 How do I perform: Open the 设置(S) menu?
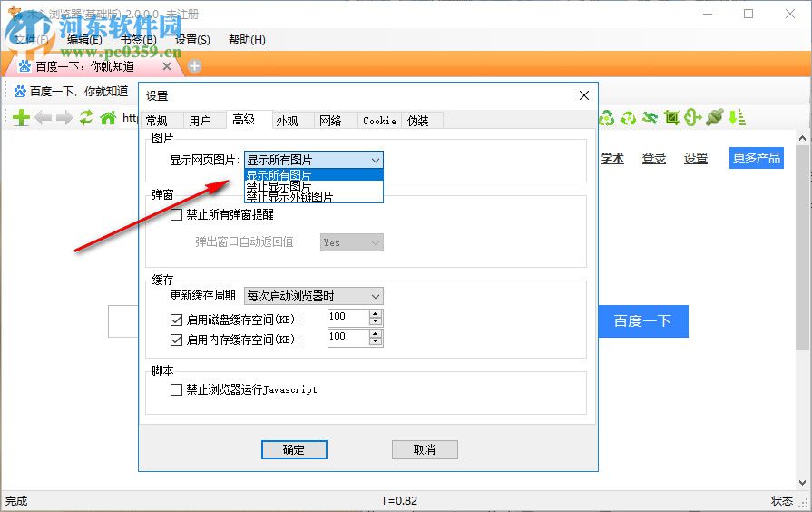coord(192,40)
